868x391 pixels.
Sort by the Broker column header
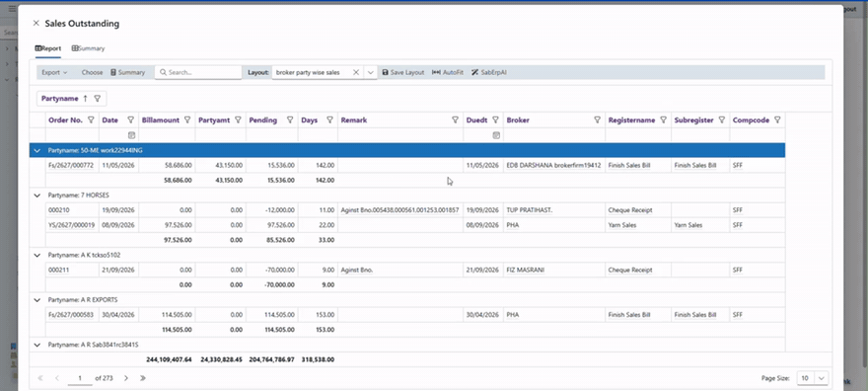click(518, 119)
